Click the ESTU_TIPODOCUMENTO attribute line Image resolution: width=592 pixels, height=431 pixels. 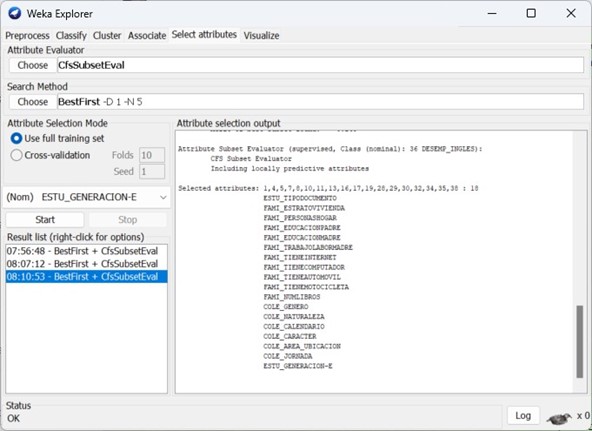pyautogui.click(x=300, y=198)
